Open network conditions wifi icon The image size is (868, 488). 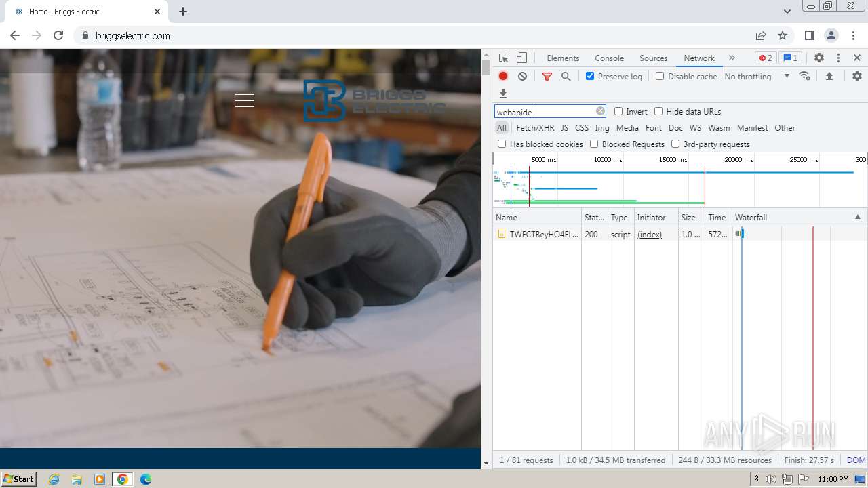[805, 76]
